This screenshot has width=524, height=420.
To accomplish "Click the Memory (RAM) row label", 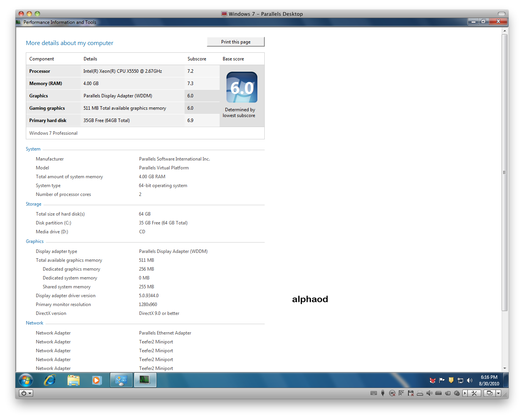I will click(45, 84).
